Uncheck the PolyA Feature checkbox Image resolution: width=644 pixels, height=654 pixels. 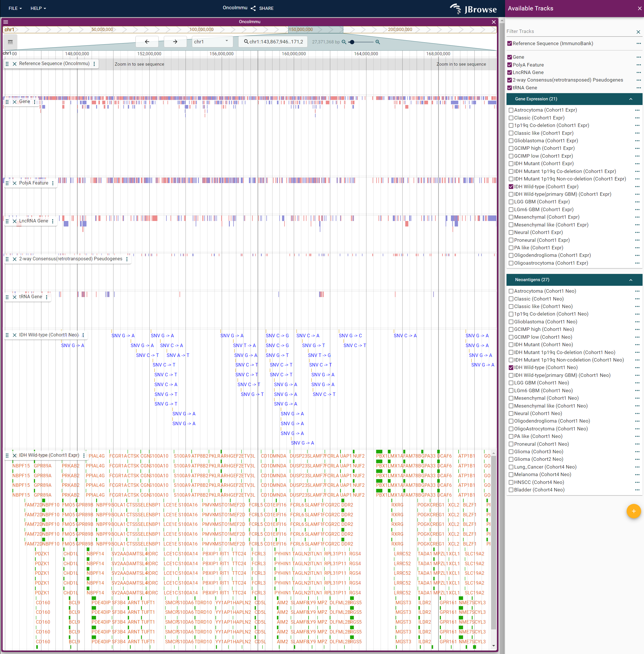509,65
